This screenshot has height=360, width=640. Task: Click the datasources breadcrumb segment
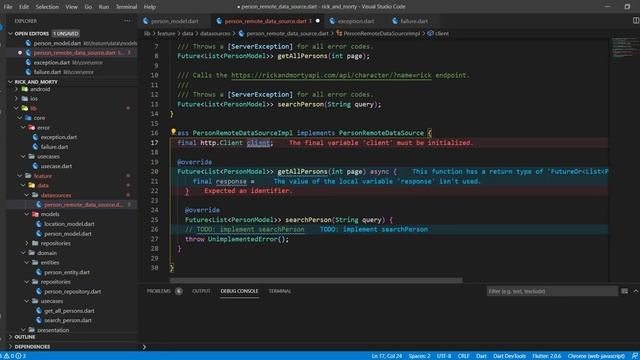click(215, 33)
